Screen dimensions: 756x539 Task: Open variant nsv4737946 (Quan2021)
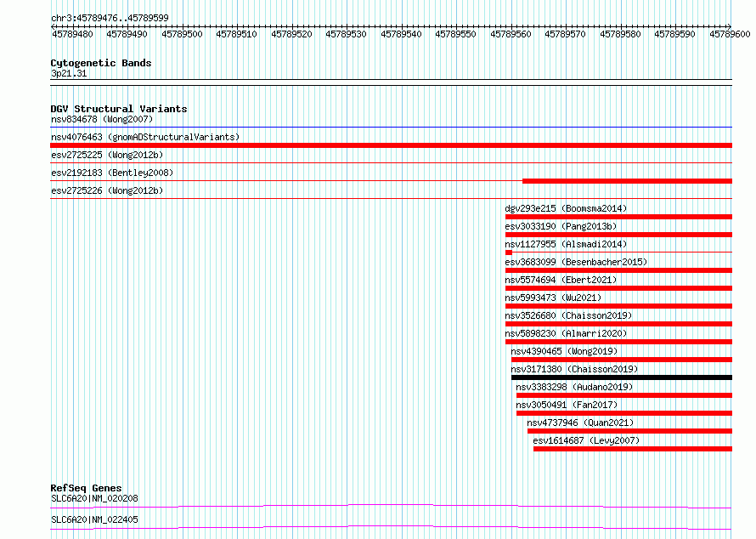(x=580, y=423)
